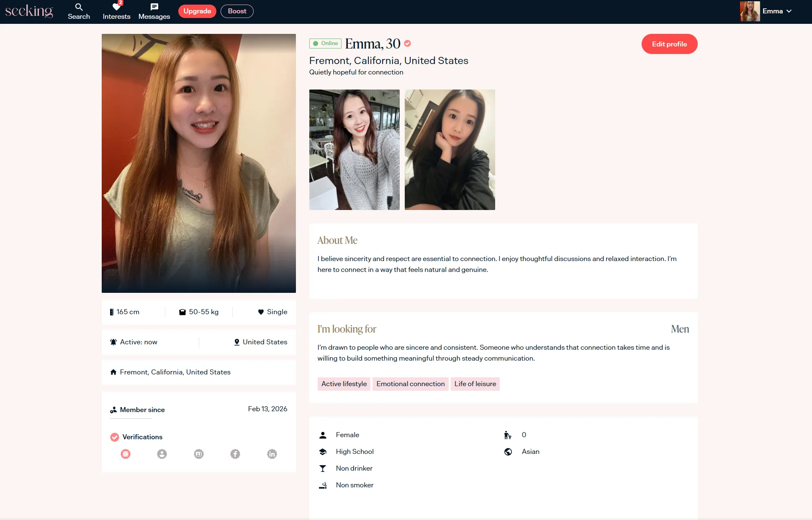The width and height of the screenshot is (812, 520).
Task: Open the gray sweater photo thumbnail
Action: click(354, 150)
